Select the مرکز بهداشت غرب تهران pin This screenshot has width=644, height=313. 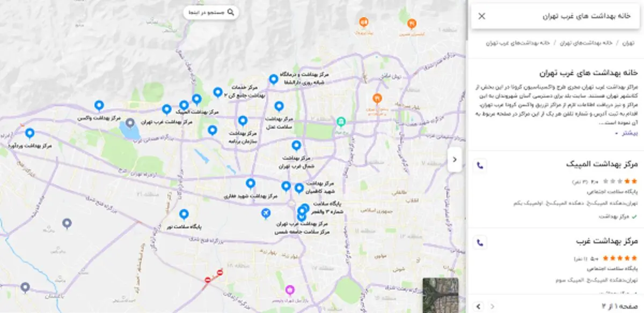coord(166,110)
